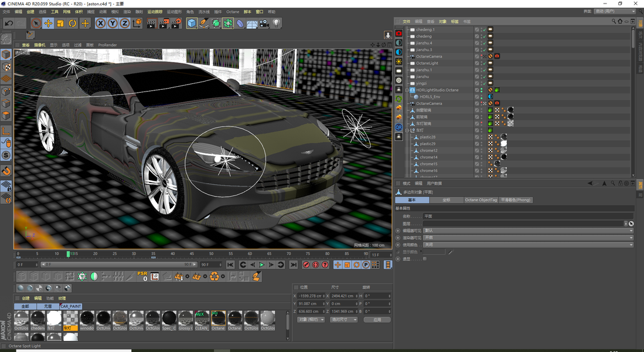Activate the Move tool
Screen dimensions: 644x352
point(48,23)
